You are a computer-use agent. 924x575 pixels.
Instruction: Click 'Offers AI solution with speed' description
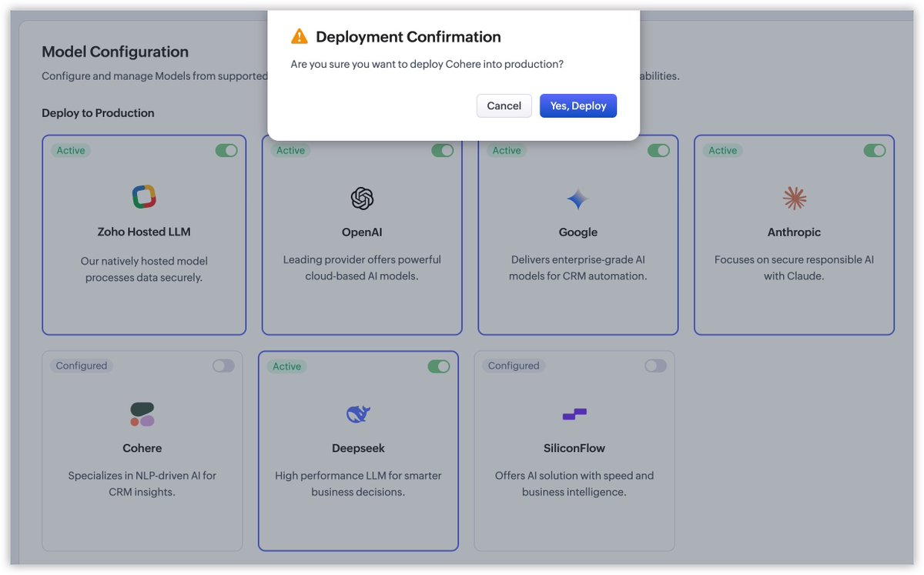click(x=574, y=484)
